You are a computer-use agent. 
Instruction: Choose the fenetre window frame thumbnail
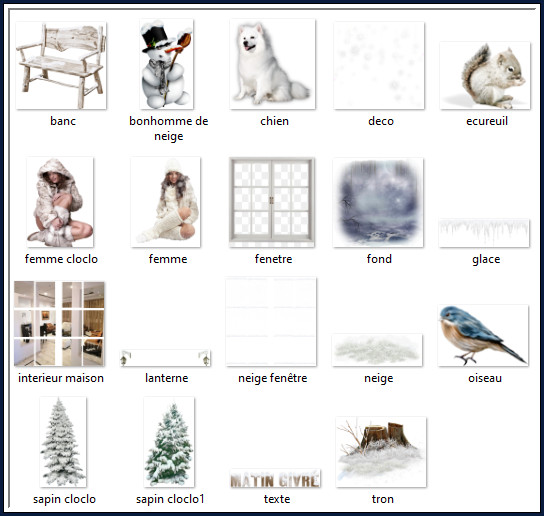(x=272, y=202)
